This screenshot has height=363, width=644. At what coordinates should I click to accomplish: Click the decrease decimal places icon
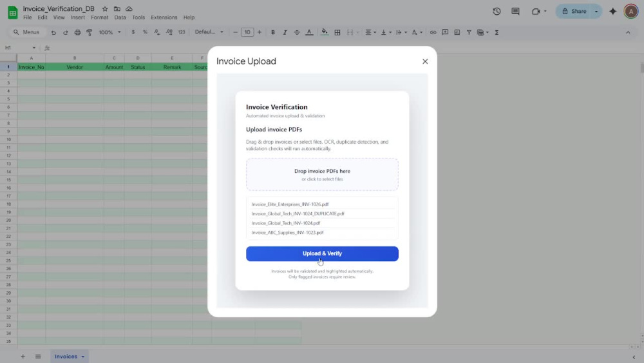pos(157,32)
